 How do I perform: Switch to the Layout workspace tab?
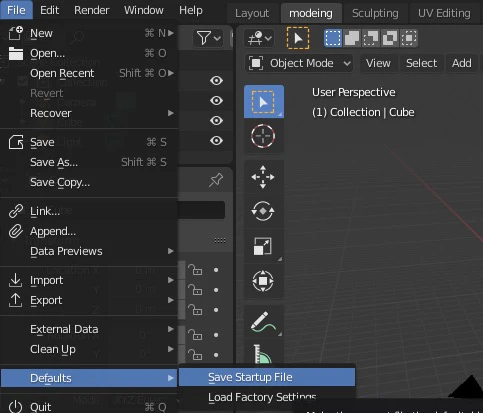pos(252,13)
